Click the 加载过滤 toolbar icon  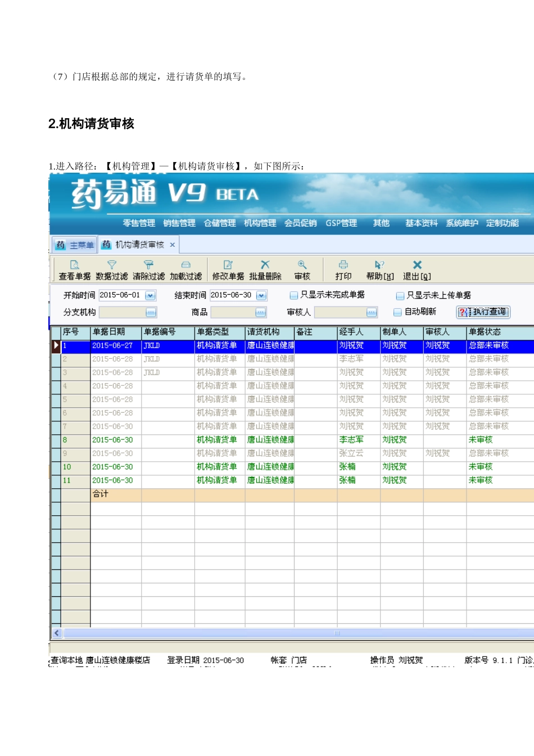point(185,264)
